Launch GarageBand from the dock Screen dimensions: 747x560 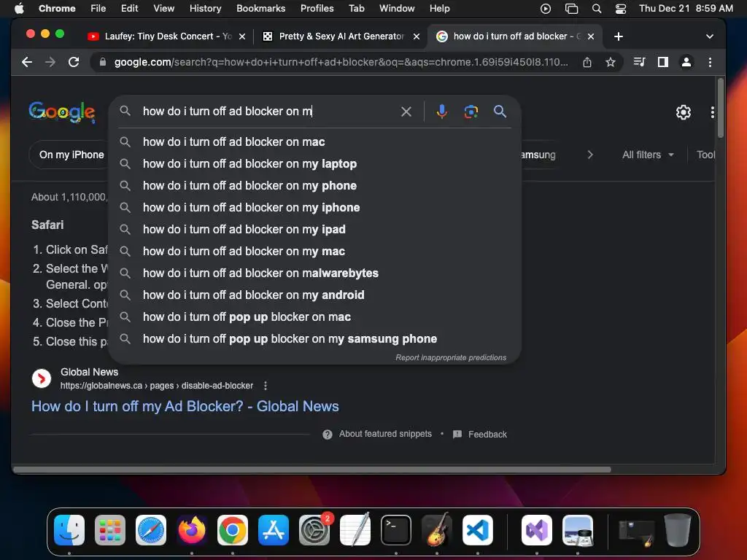click(x=437, y=530)
